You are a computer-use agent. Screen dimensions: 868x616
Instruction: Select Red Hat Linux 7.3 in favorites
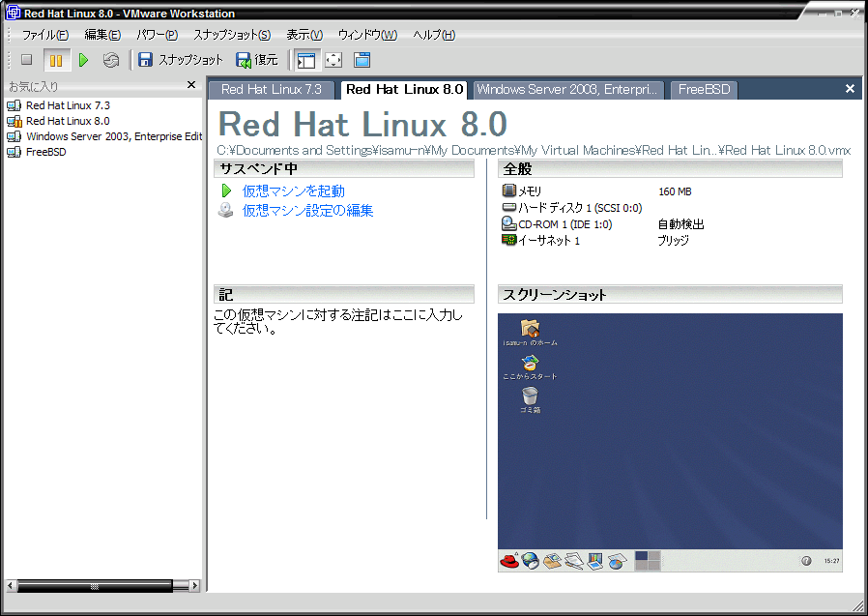point(59,105)
